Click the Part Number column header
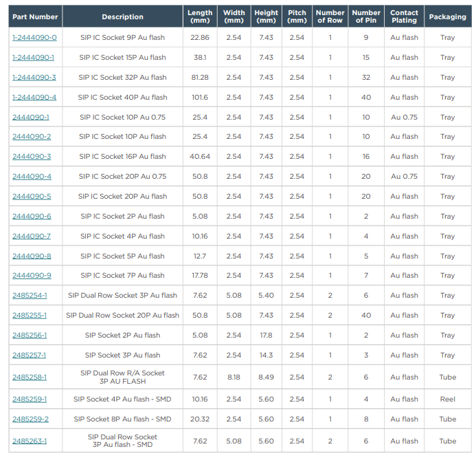The height and width of the screenshot is (460, 476). click(34, 17)
